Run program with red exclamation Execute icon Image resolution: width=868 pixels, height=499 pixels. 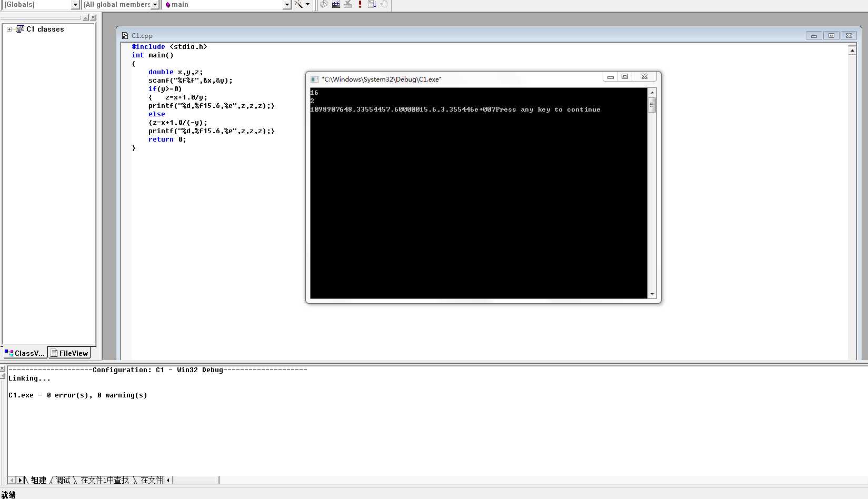(x=360, y=4)
